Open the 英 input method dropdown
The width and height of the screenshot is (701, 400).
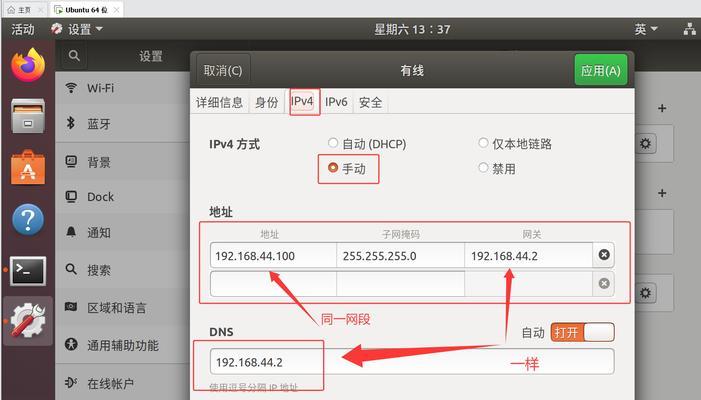pyautogui.click(x=646, y=29)
